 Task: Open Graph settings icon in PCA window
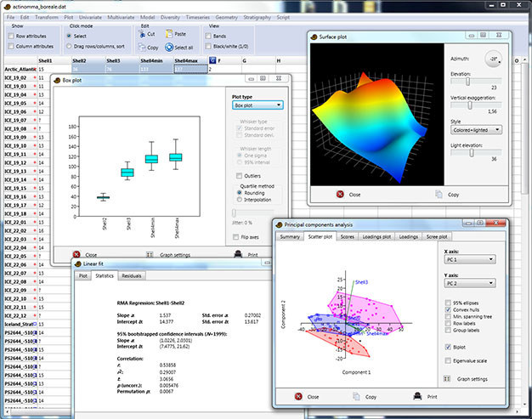click(447, 378)
